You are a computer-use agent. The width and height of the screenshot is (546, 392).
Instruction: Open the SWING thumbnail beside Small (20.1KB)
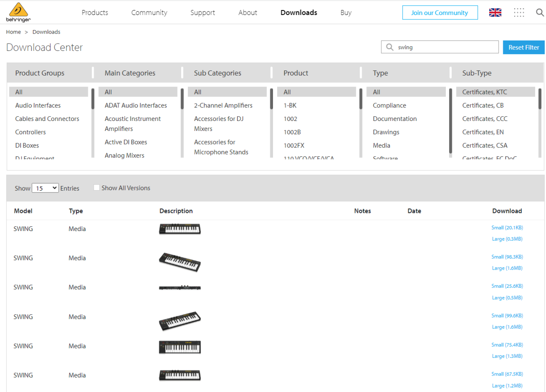pyautogui.click(x=180, y=229)
